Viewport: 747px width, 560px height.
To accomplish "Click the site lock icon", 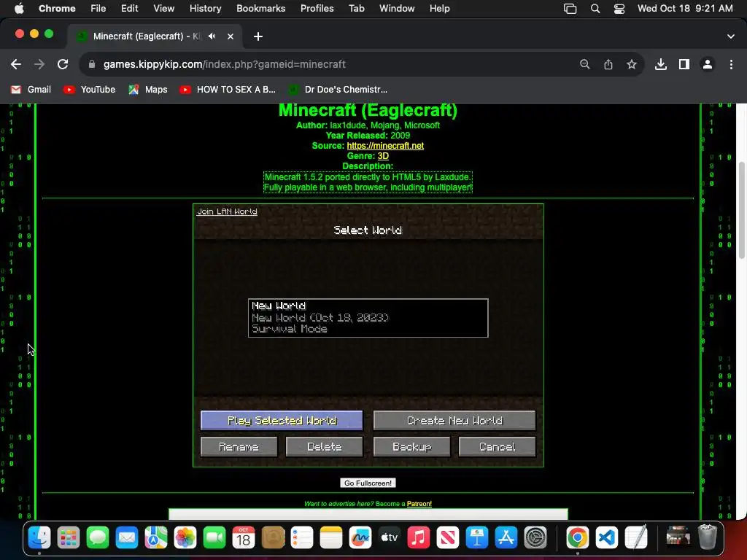I will pyautogui.click(x=92, y=64).
